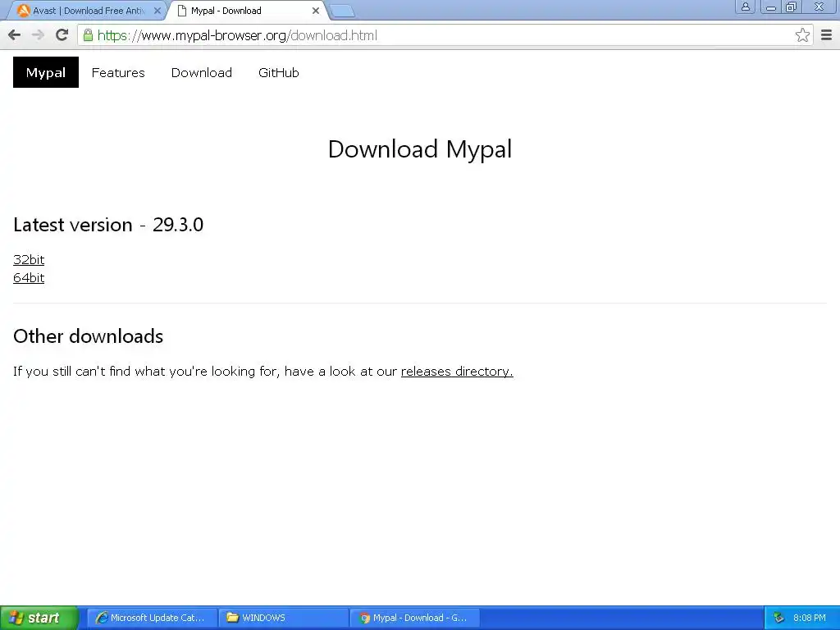Viewport: 840px width, 630px height.
Task: Switch to the Avast Download Free Antivirus tab
Action: pyautogui.click(x=89, y=11)
